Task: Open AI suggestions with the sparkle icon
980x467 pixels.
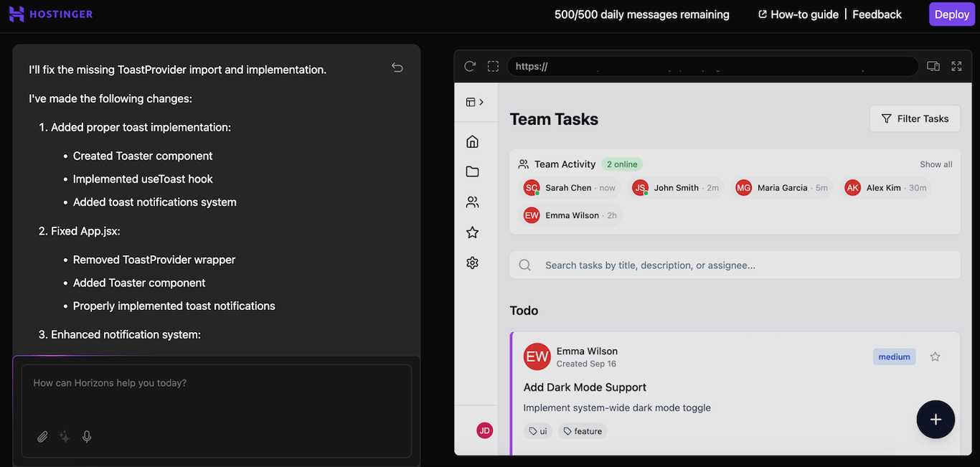Action: [x=65, y=436]
